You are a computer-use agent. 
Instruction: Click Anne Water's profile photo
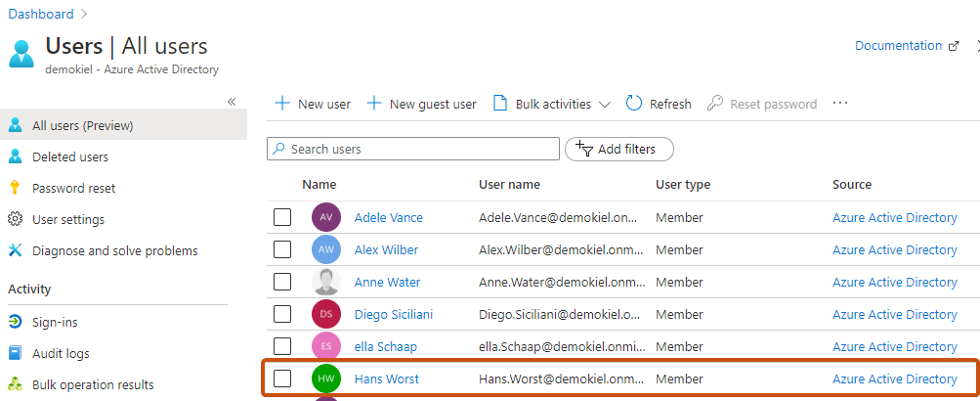326,282
